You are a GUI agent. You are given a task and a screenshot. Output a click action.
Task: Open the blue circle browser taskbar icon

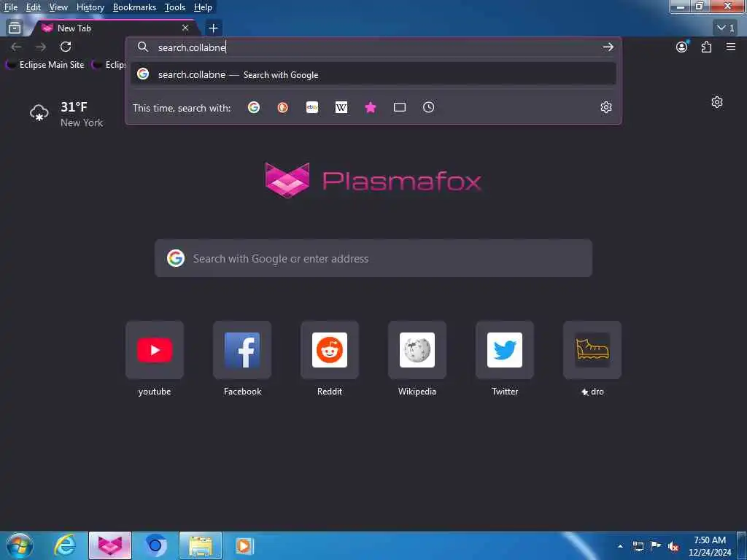155,545
